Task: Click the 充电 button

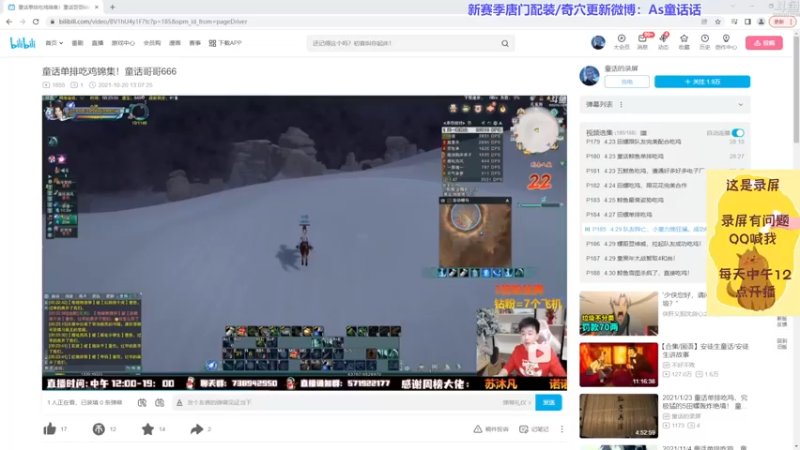Action: point(627,82)
